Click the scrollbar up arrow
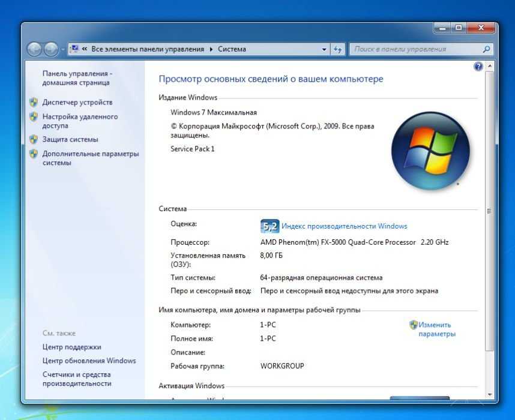 [x=490, y=67]
